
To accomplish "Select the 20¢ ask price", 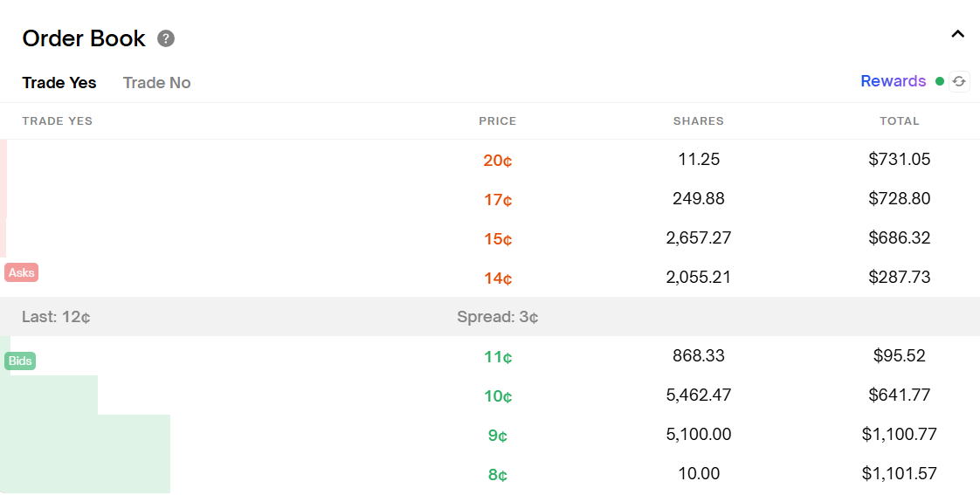I will [497, 161].
